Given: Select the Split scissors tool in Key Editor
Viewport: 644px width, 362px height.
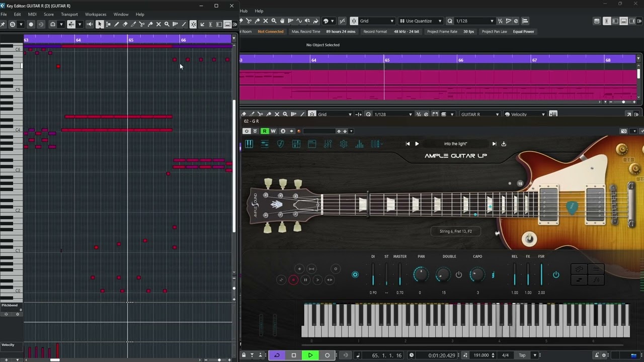Looking at the screenshot, I should (142, 24).
